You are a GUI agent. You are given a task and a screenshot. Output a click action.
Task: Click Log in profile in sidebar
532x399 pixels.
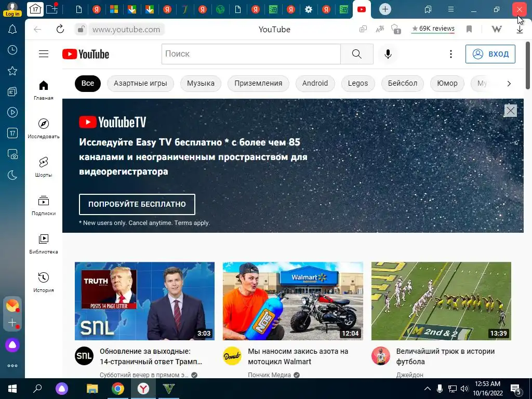click(12, 9)
